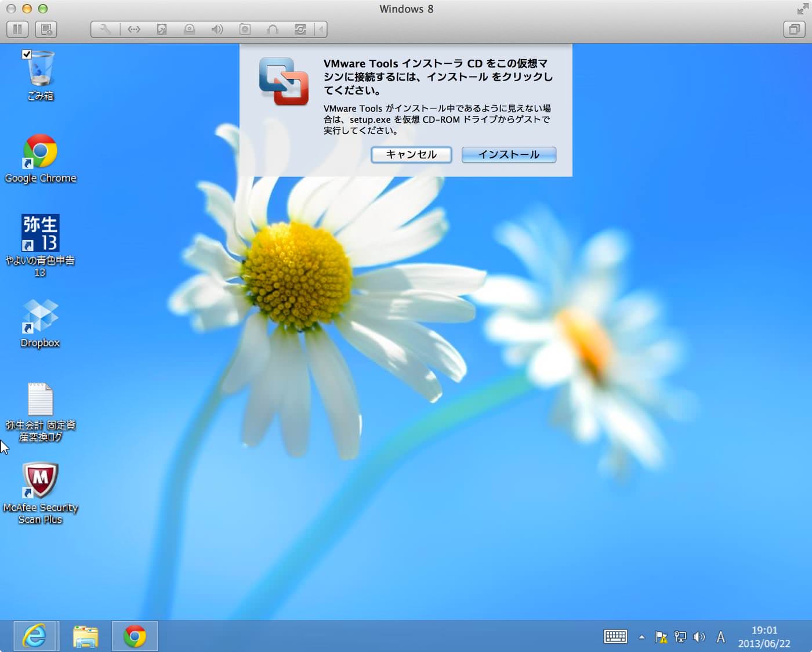Viewport: 812px width, 652px height.
Task: Take a snapshot of the virtual machine
Action: click(46, 29)
